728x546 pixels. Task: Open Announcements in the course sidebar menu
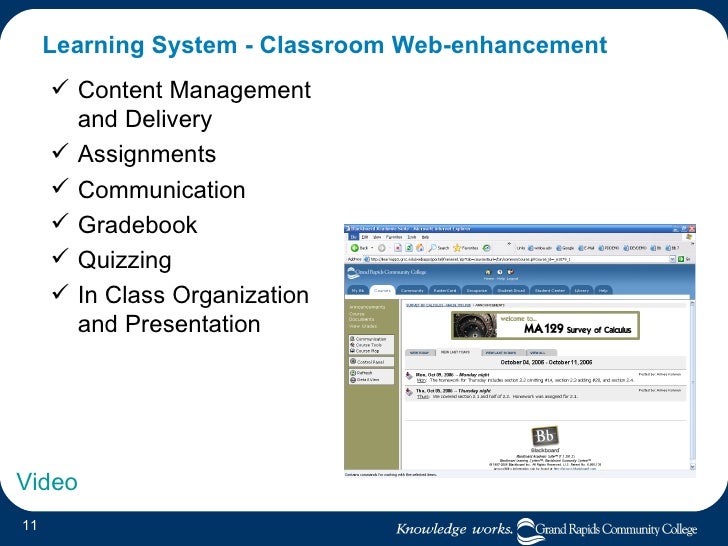click(x=367, y=307)
